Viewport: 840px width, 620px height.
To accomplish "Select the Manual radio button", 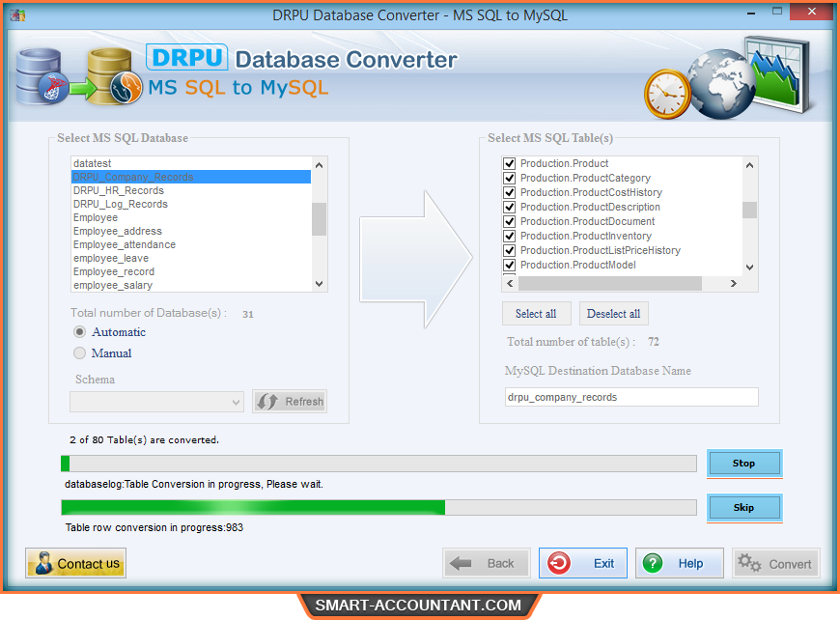I will [80, 353].
